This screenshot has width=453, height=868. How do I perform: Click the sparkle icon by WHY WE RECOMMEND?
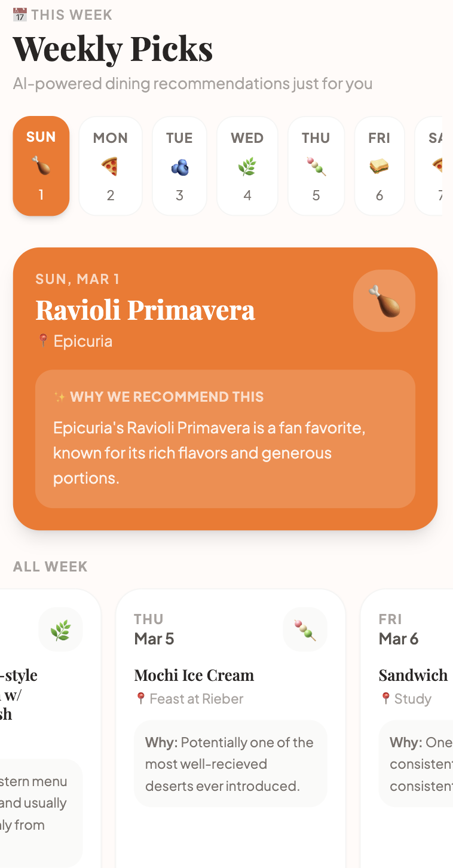point(59,397)
